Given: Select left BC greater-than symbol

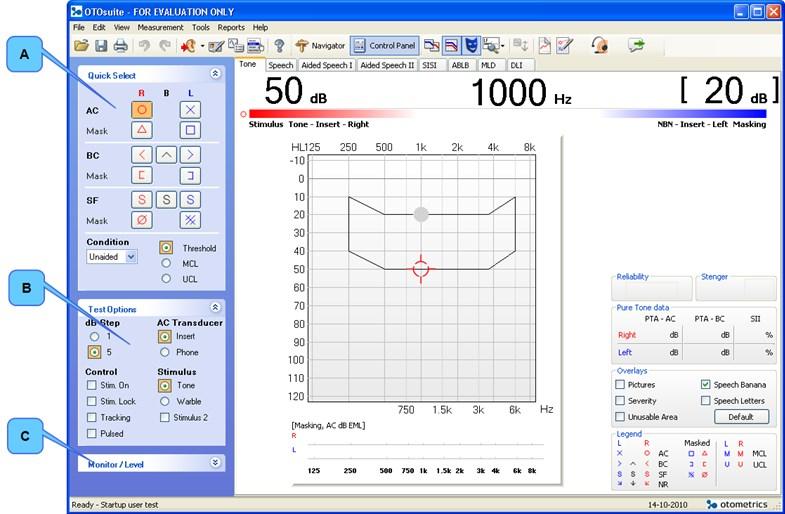Looking at the screenshot, I should click(x=190, y=155).
